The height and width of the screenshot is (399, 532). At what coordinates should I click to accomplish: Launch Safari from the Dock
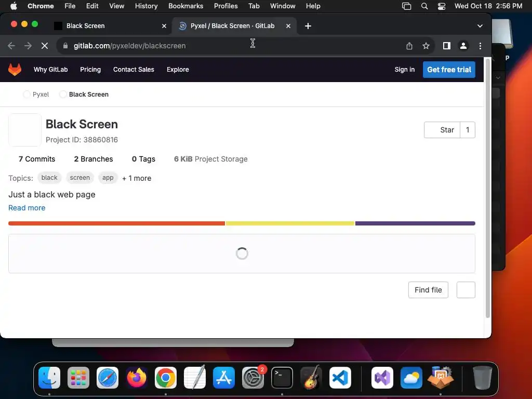(108, 378)
